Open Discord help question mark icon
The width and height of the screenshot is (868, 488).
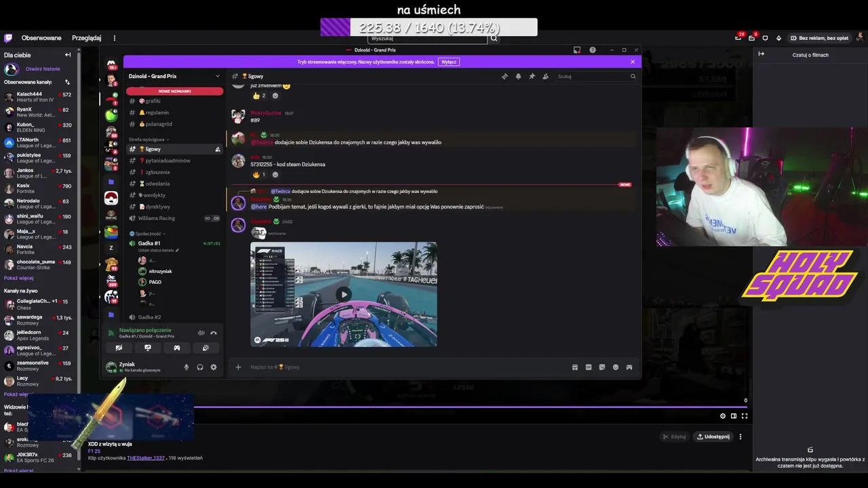593,50
